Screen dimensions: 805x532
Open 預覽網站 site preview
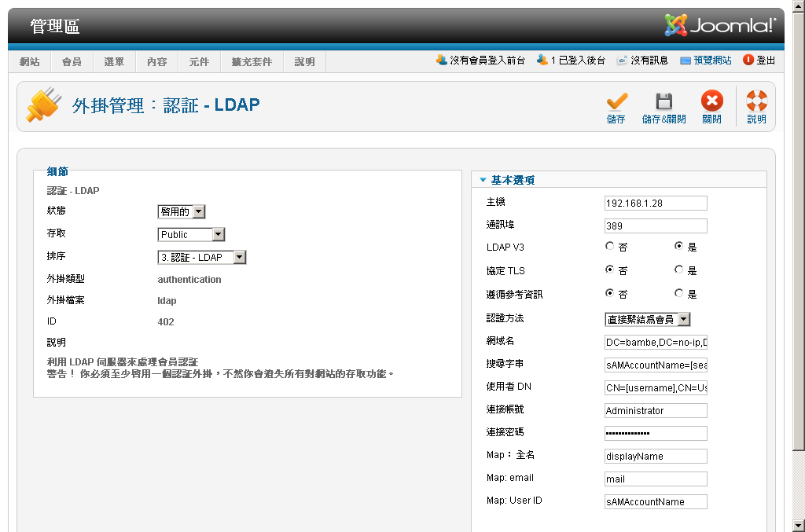(686, 61)
